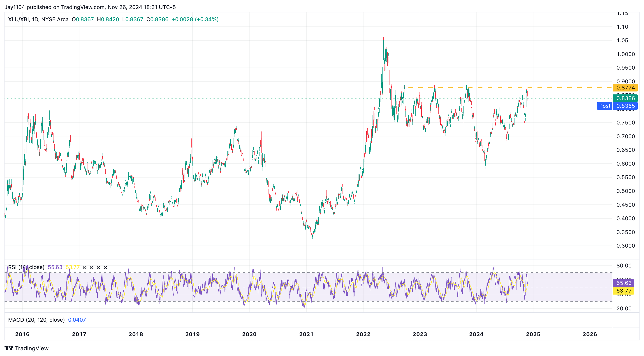Viewport: 644px width, 356px height.
Task: Click the 2024 label on time axis
Action: pyautogui.click(x=476, y=334)
